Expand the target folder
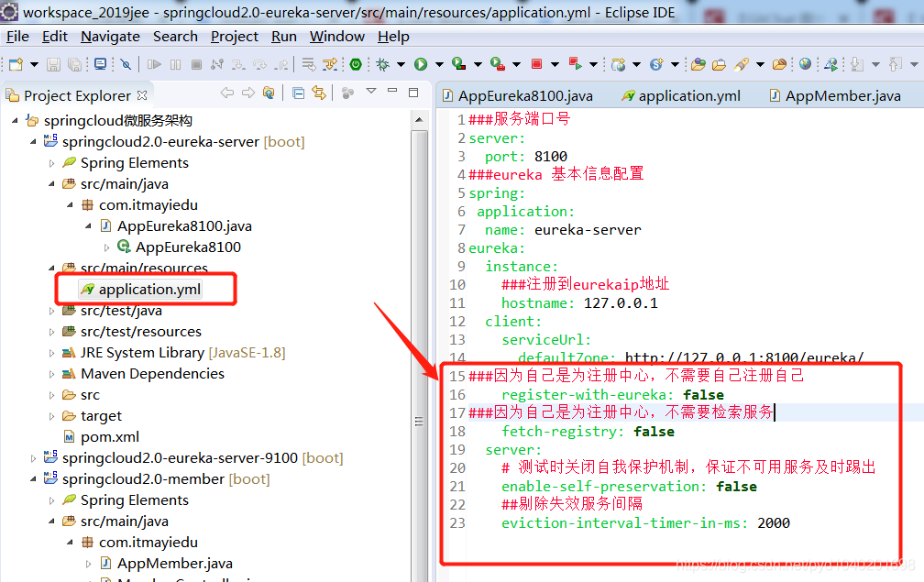The width and height of the screenshot is (924, 582). pos(51,416)
